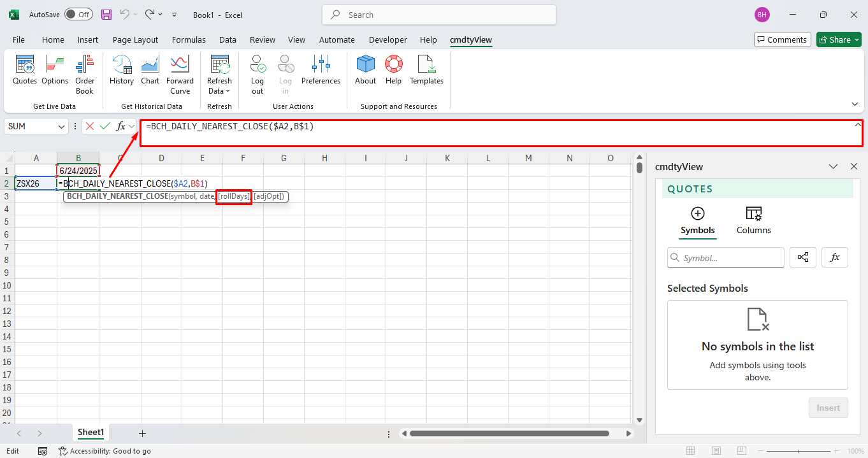The image size is (868, 458).
Task: Click the Undo arrow
Action: pos(126,15)
